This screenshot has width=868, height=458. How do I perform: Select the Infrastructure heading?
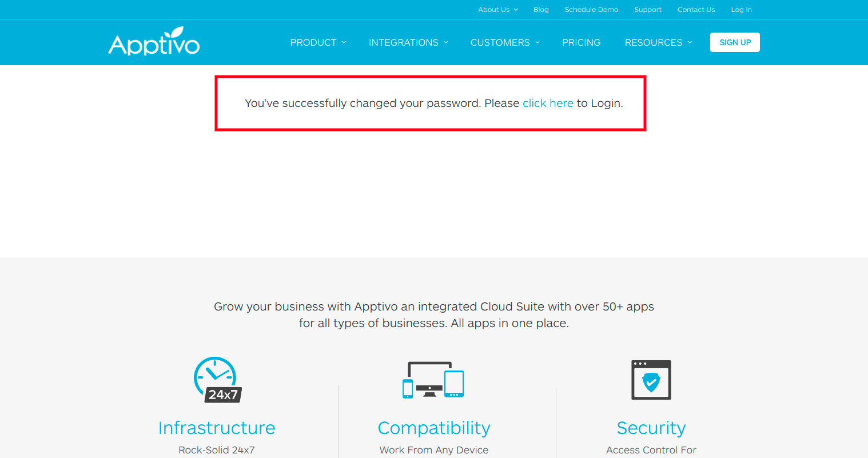coord(217,428)
